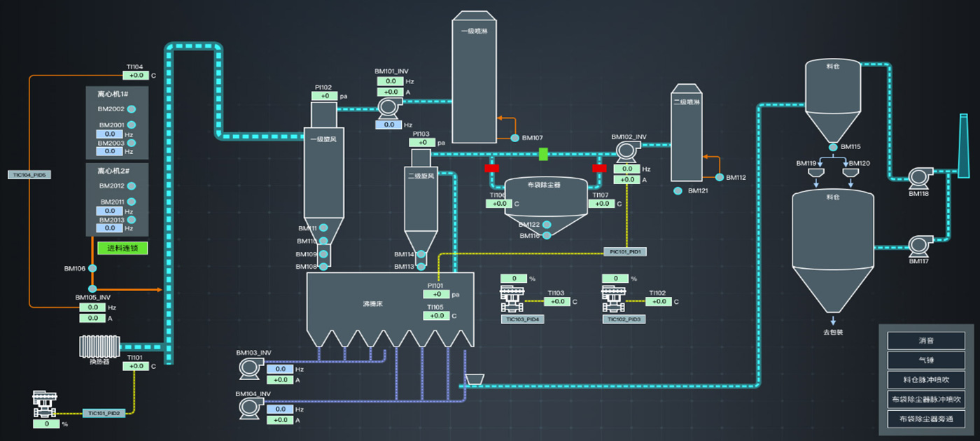
Task: Select the BM102_INV blower icon
Action: pos(625,150)
